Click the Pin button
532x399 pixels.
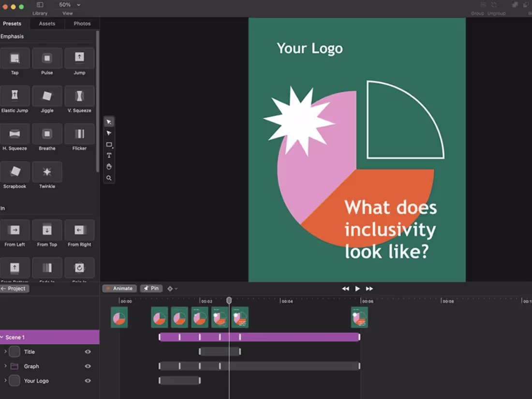151,288
